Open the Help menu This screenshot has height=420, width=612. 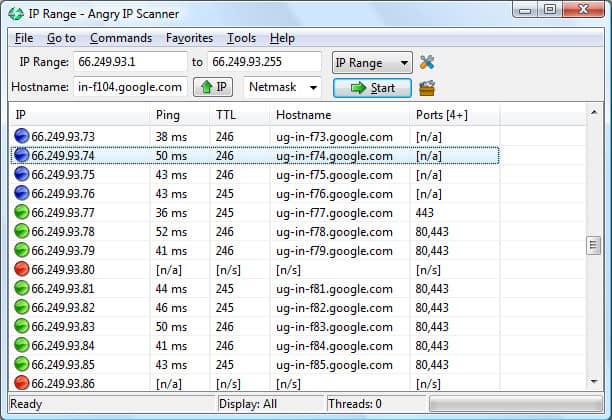(282, 38)
